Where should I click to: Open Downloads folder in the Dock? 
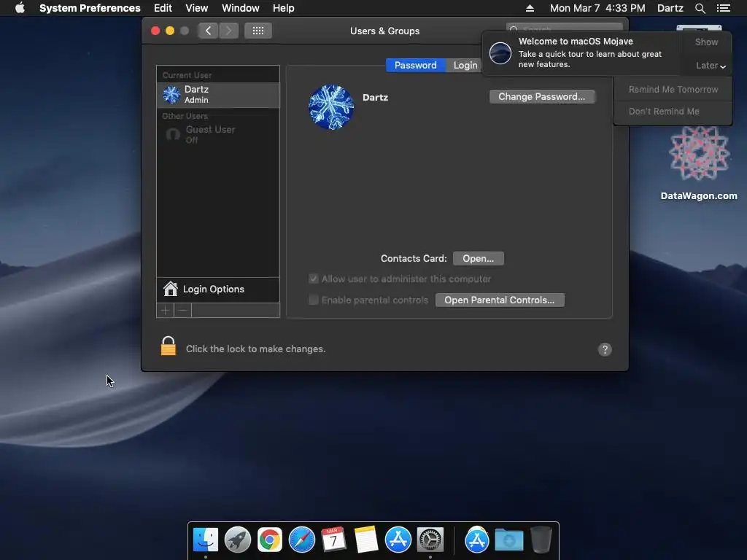(x=508, y=540)
